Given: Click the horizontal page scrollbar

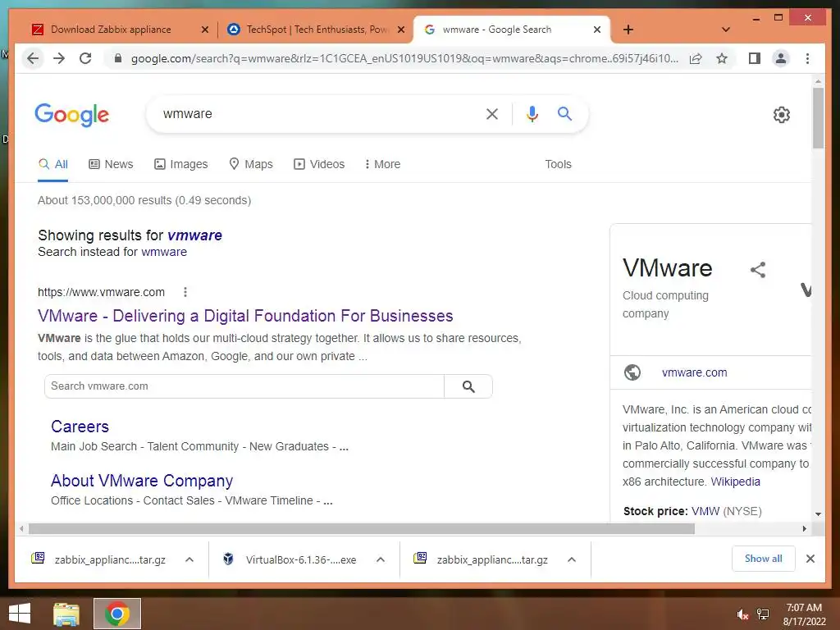Looking at the screenshot, I should point(362,529).
